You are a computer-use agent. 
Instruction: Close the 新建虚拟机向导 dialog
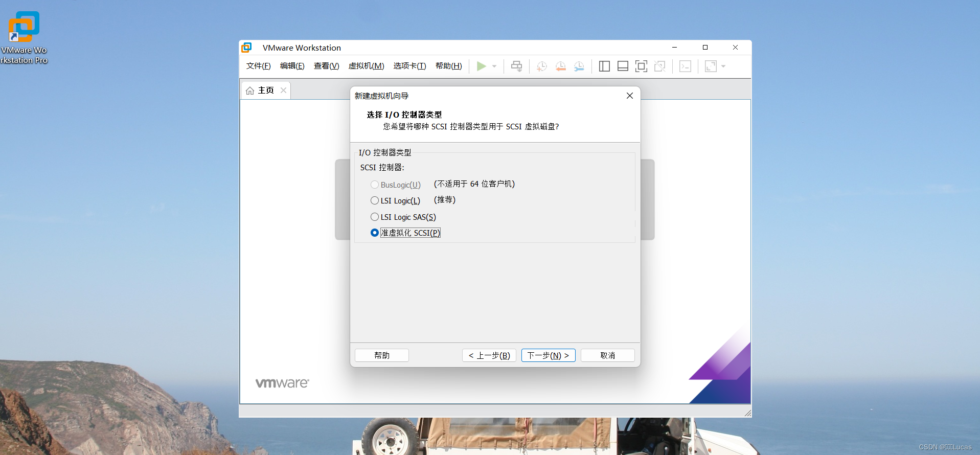[x=630, y=96]
